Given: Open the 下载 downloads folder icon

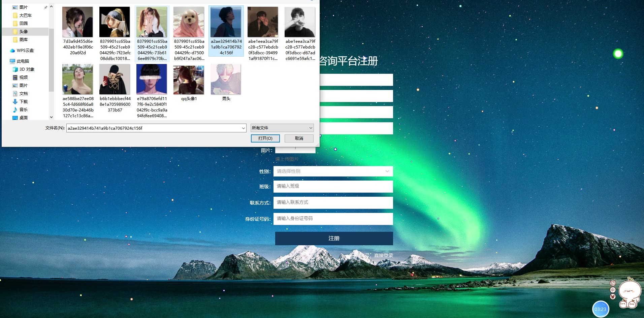Looking at the screenshot, I should tap(15, 102).
